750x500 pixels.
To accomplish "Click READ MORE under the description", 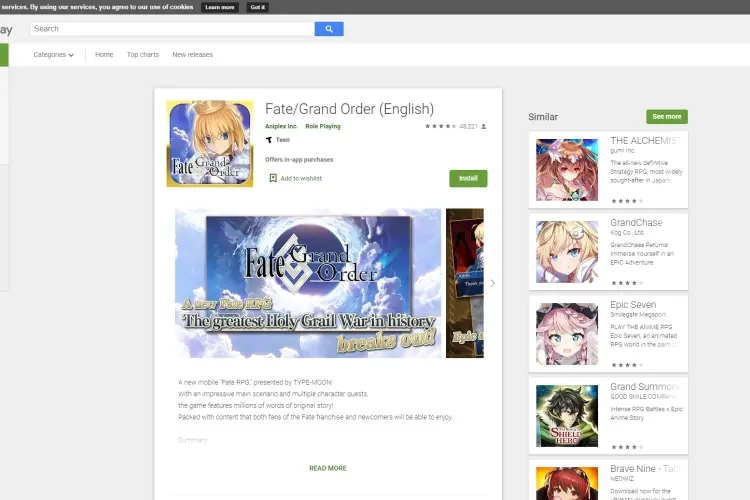I will tap(328, 468).
